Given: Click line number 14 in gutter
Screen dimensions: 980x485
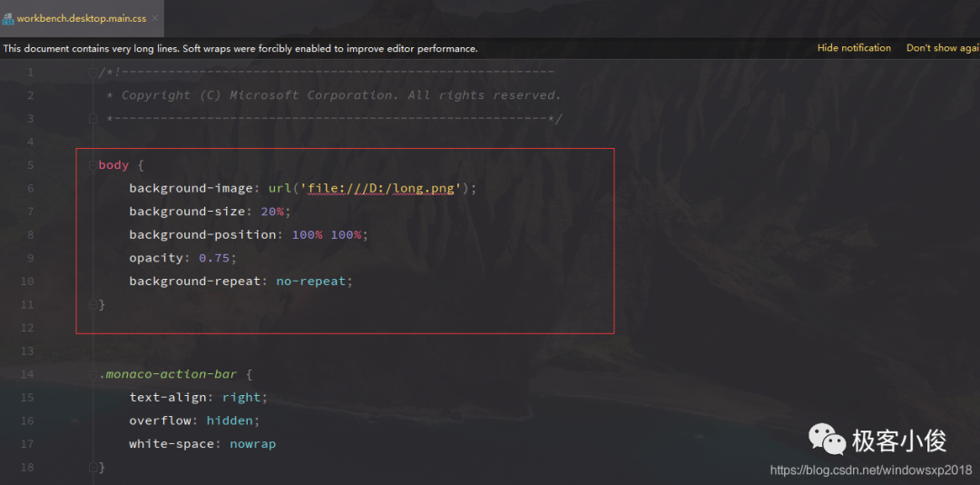Looking at the screenshot, I should 27,374.
